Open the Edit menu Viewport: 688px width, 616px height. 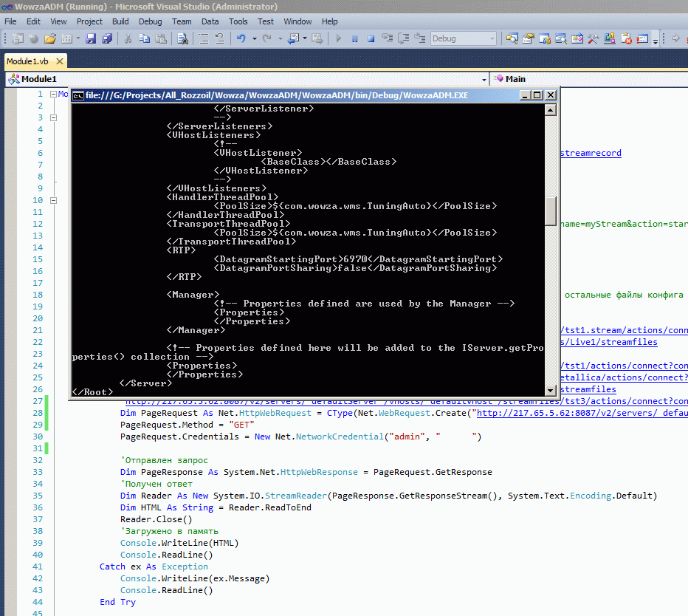(x=33, y=21)
